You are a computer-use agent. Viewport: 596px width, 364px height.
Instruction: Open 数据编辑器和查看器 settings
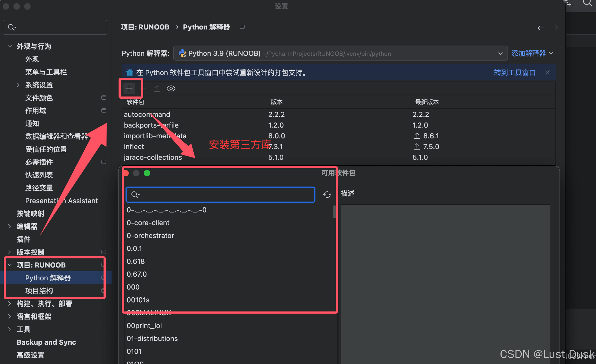tap(57, 136)
